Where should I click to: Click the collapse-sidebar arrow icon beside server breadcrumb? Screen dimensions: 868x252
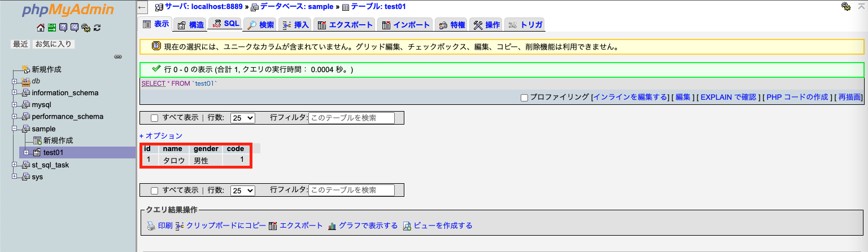pyautogui.click(x=143, y=7)
